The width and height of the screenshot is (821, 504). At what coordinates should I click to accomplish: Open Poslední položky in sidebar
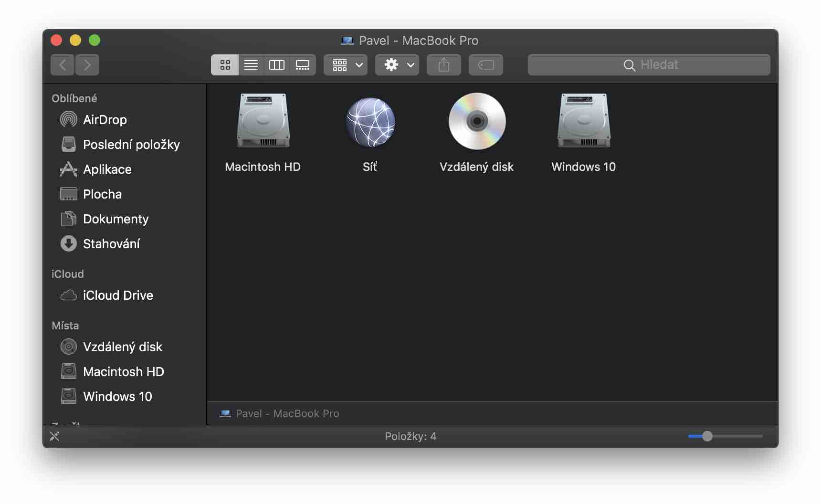[125, 144]
